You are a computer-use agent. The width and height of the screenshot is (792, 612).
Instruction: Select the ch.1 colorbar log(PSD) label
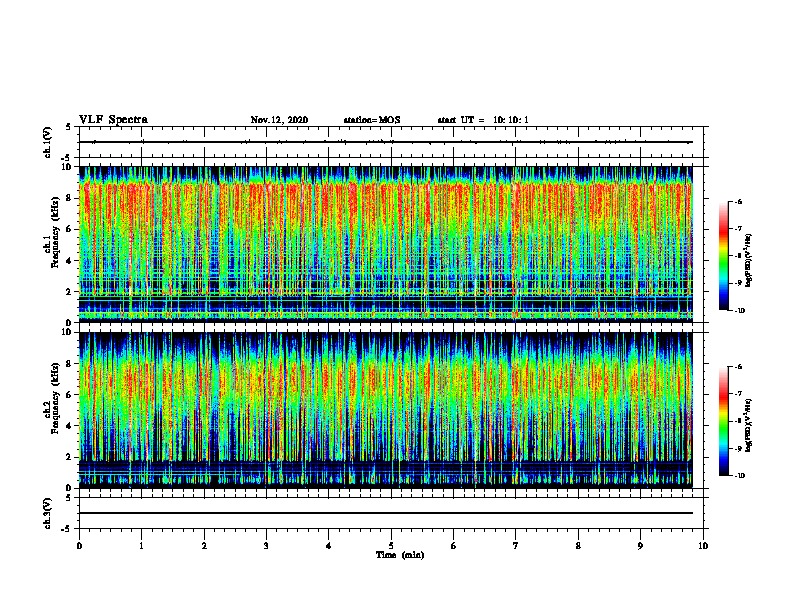click(749, 261)
